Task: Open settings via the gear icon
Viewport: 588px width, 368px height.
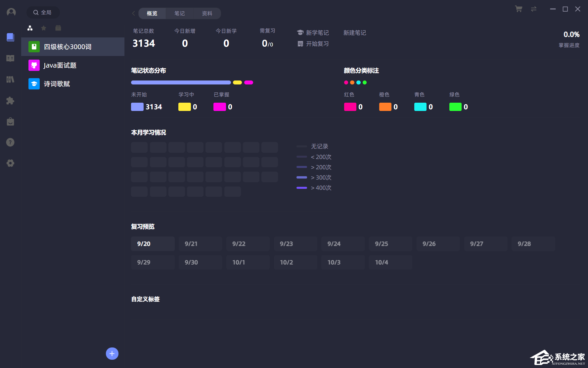Action: pos(10,163)
